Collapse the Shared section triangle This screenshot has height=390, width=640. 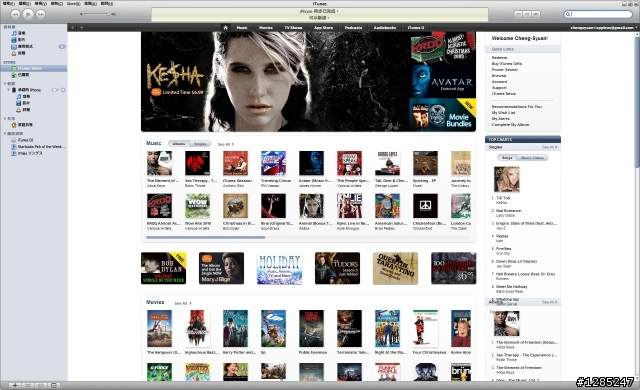click(x=4, y=118)
